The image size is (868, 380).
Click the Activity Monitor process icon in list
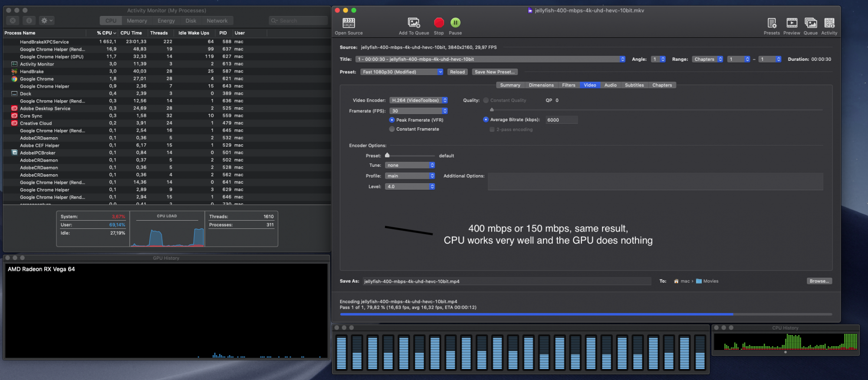(x=14, y=64)
